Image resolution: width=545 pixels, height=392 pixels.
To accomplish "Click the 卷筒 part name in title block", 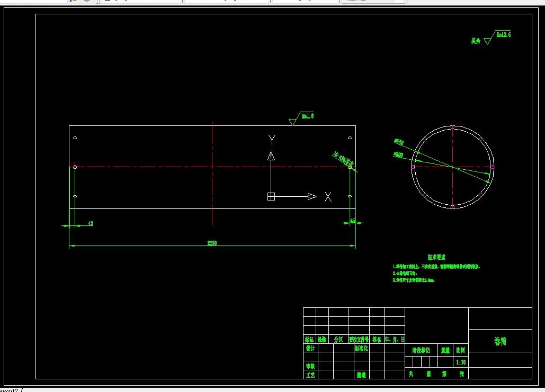I will tap(500, 341).
